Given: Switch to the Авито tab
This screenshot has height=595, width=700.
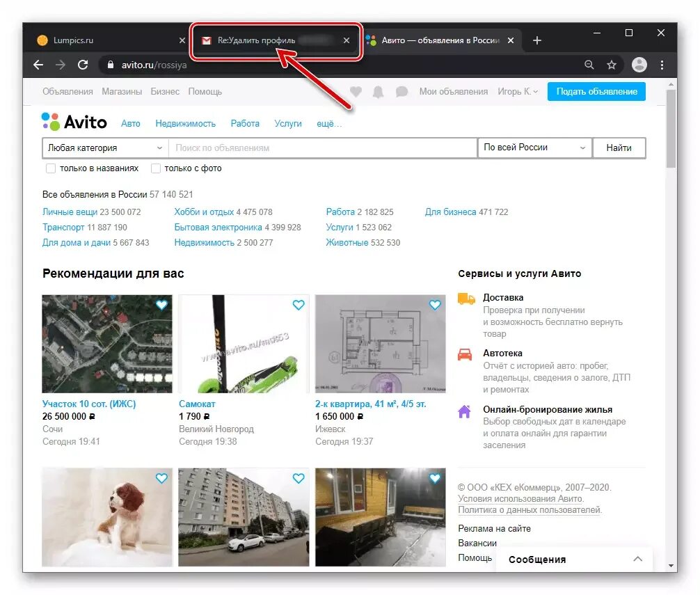Looking at the screenshot, I should click(x=440, y=40).
